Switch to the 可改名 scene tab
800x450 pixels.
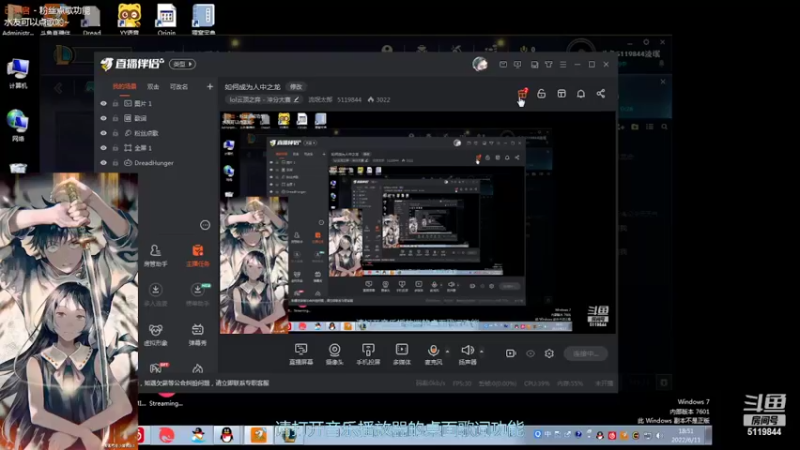(179, 87)
